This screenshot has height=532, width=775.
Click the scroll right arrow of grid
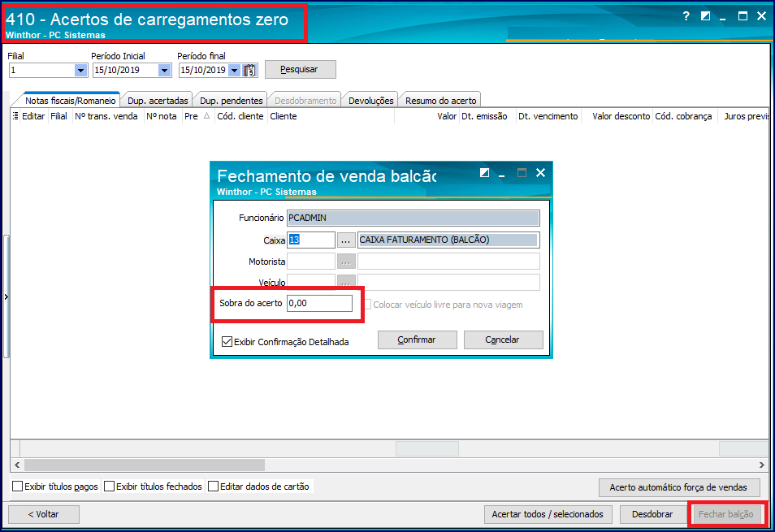point(762,465)
